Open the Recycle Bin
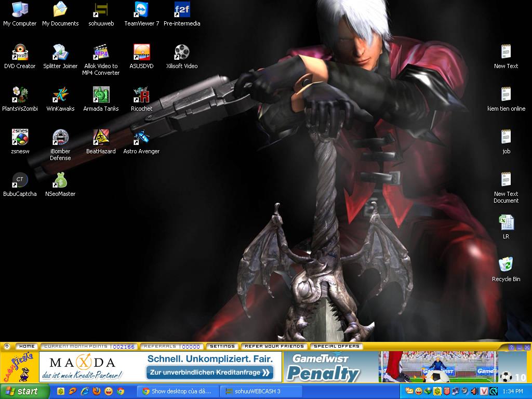This screenshot has height=399, width=532. (x=506, y=270)
